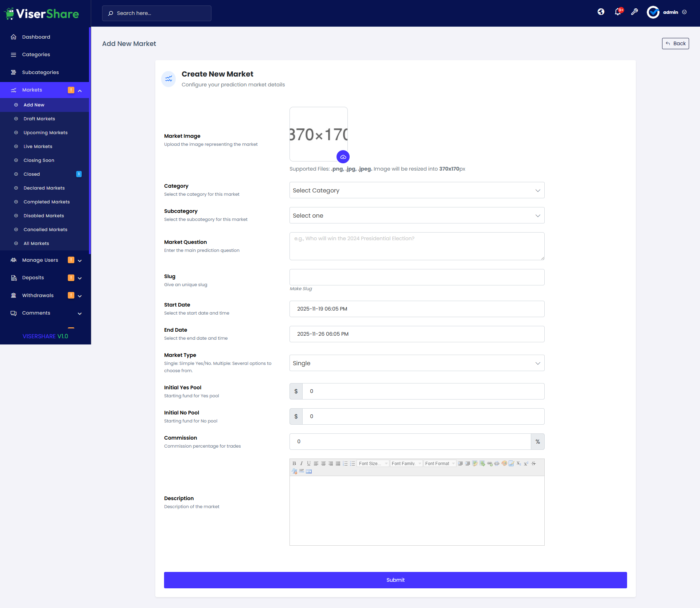Click the Back button
Image resolution: width=700 pixels, height=608 pixels.
click(x=675, y=43)
